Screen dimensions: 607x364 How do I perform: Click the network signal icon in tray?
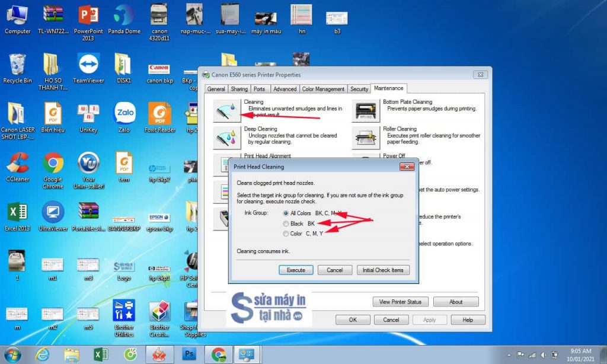[532, 355]
